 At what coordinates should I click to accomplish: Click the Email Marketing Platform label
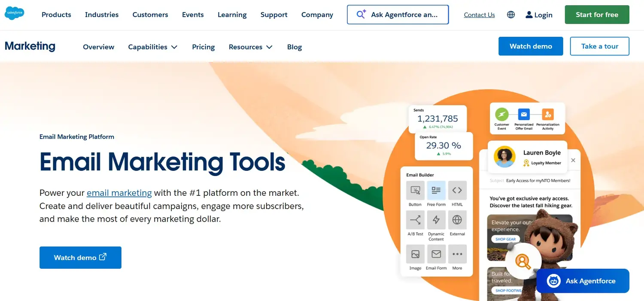point(77,137)
